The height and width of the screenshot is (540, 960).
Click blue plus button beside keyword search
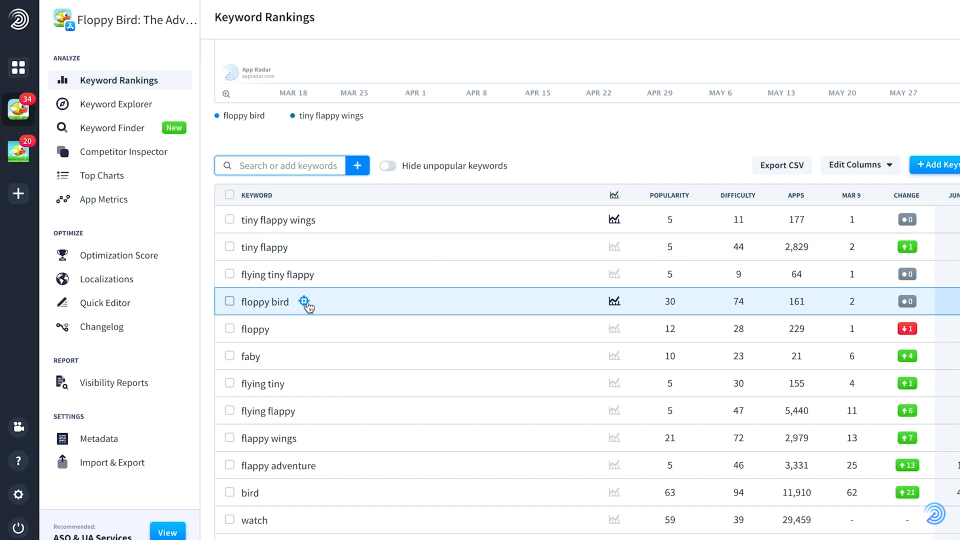click(x=358, y=166)
